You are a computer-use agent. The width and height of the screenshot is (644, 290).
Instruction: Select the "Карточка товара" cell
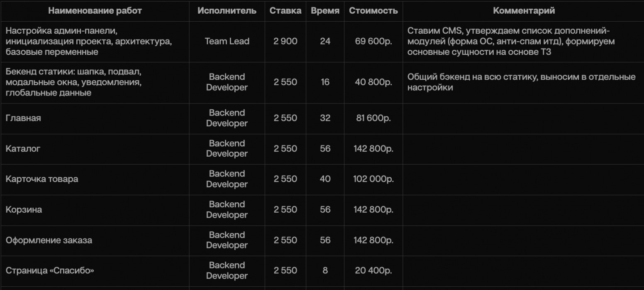[x=42, y=179]
